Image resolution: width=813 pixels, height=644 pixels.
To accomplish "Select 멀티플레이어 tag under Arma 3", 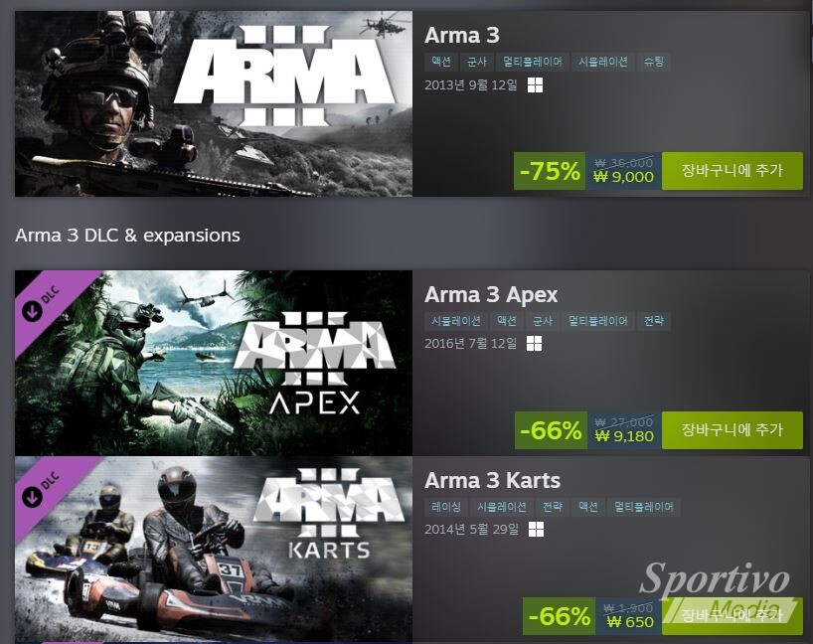I will 533,62.
